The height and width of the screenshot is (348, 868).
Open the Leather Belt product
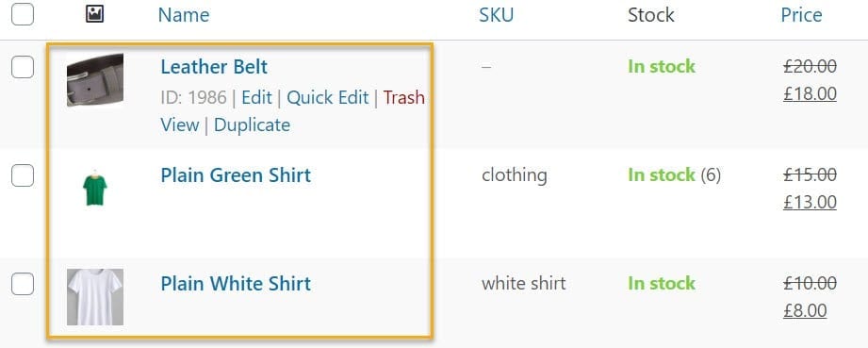214,67
